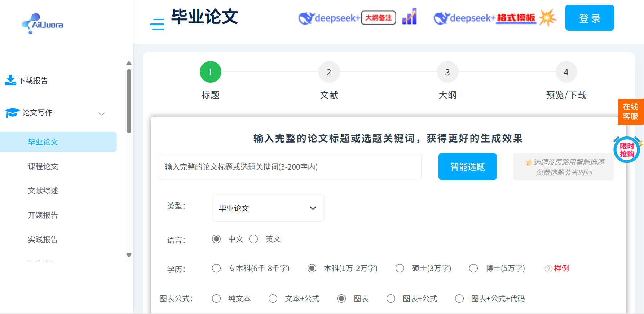Go to step 1 标题
This screenshot has height=314, width=644.
(x=211, y=72)
